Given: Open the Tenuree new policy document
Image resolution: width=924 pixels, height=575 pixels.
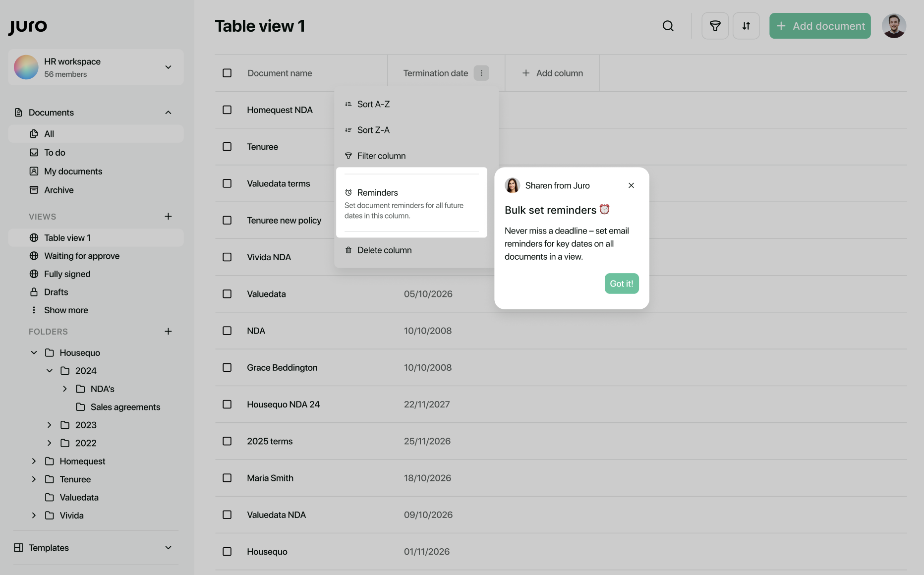Looking at the screenshot, I should click(x=284, y=221).
